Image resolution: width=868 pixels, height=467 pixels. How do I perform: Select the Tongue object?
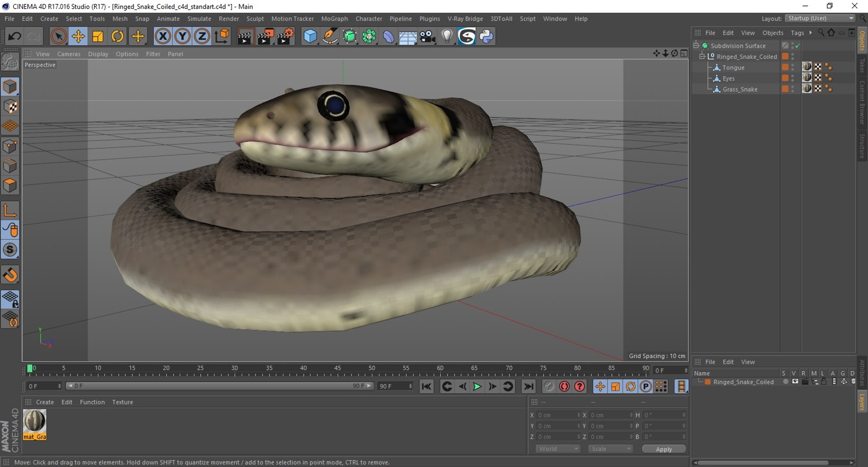point(733,67)
